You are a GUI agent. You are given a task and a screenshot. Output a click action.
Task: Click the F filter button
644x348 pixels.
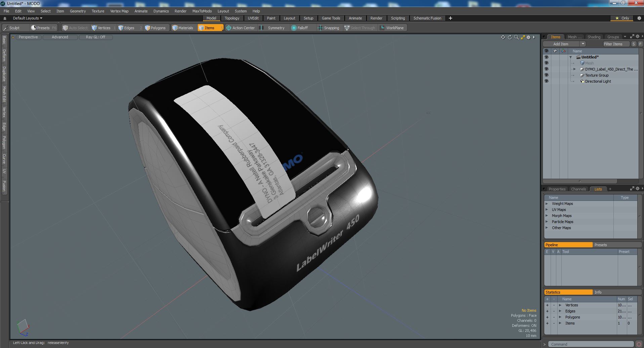tap(640, 44)
